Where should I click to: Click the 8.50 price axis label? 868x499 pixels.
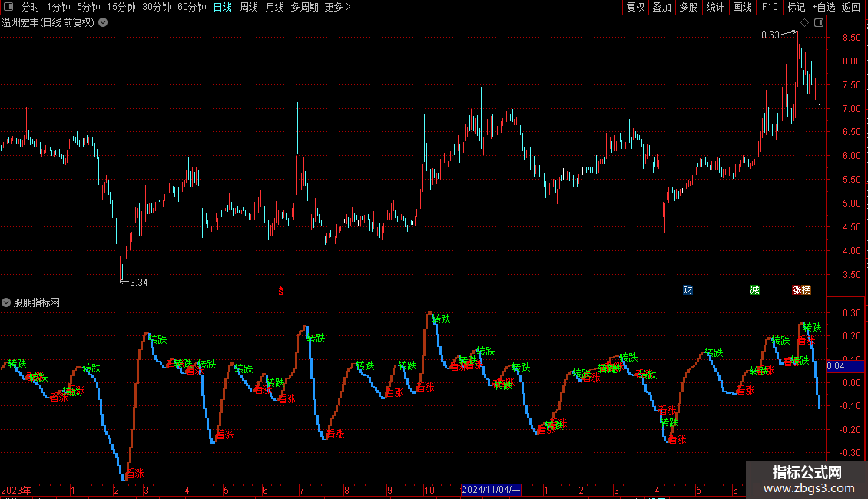point(851,37)
